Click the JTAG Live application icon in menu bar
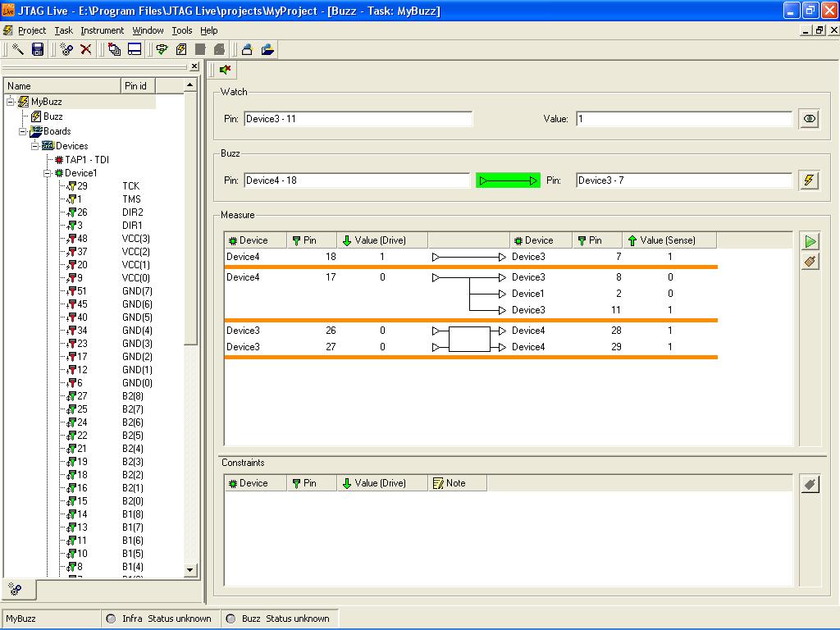840x630 pixels. pyautogui.click(x=7, y=30)
